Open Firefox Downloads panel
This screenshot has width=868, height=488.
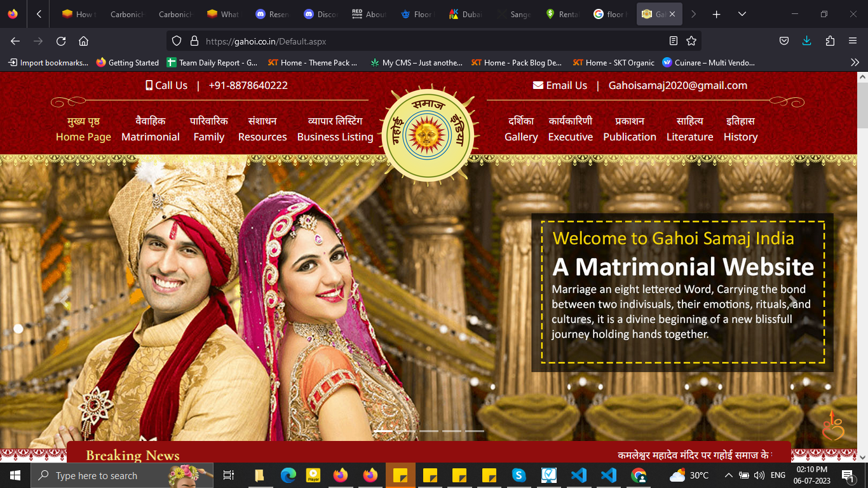click(806, 41)
